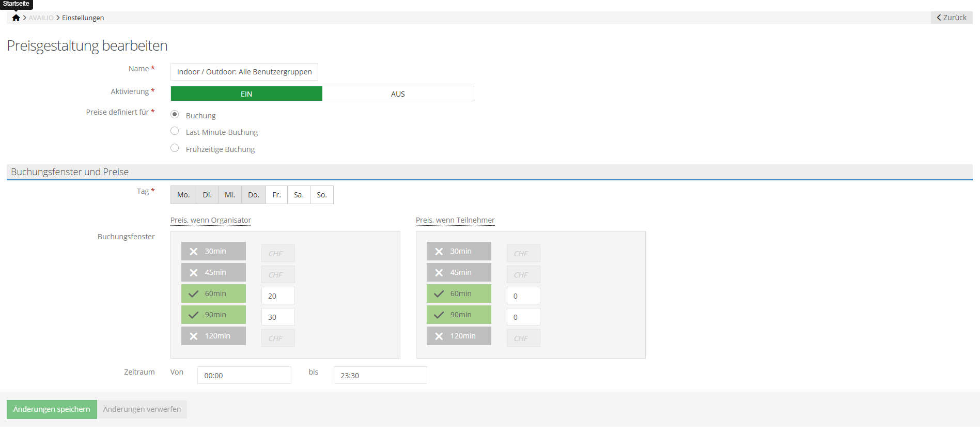Click the home icon in breadcrumb

(x=16, y=18)
